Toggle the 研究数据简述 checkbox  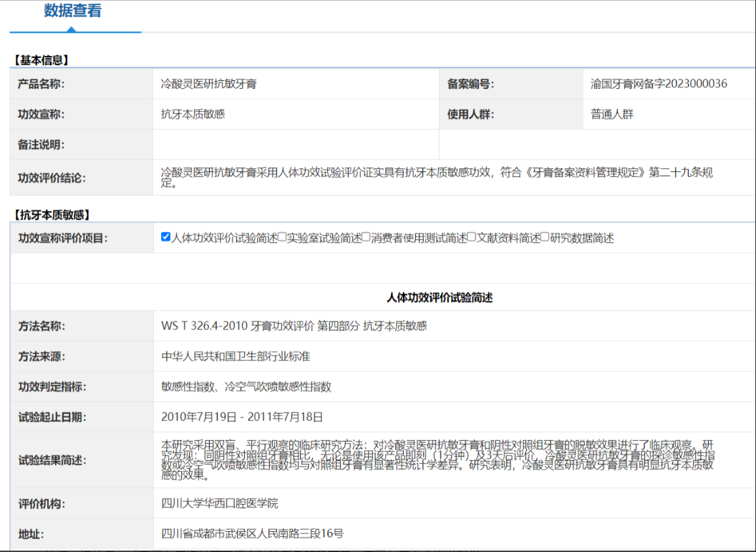pyautogui.click(x=545, y=237)
